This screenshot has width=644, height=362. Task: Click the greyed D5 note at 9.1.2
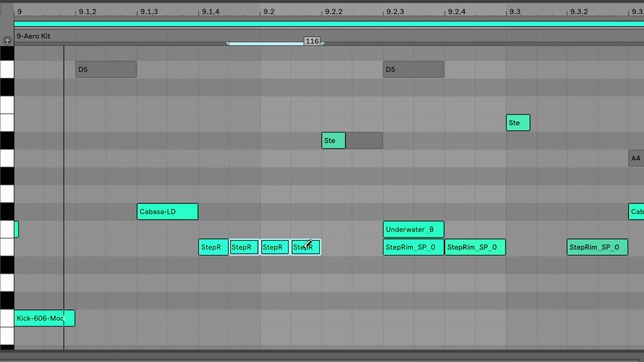coord(106,69)
